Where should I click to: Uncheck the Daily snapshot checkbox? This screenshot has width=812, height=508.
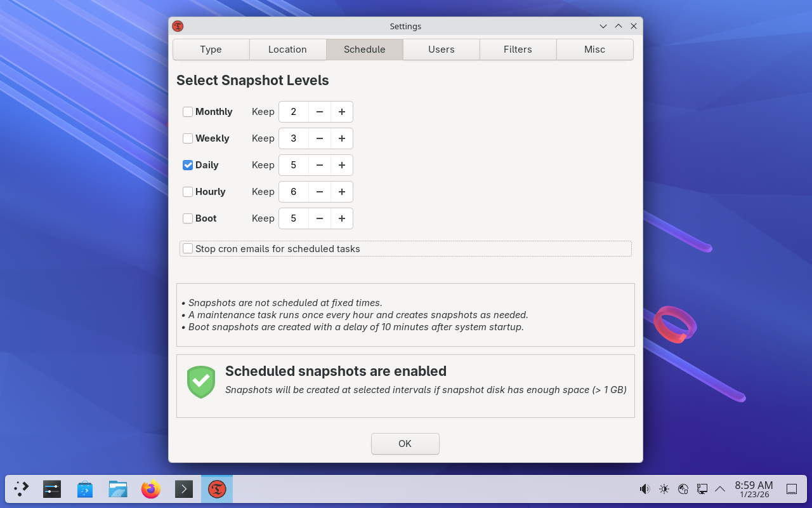tap(188, 165)
